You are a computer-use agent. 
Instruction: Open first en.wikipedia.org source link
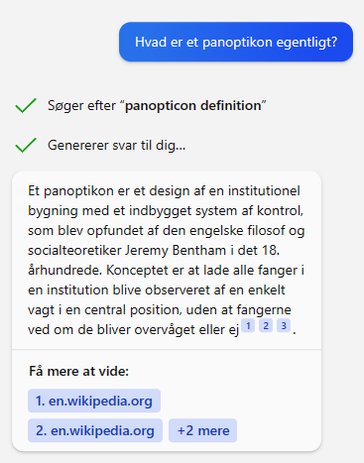point(94,401)
